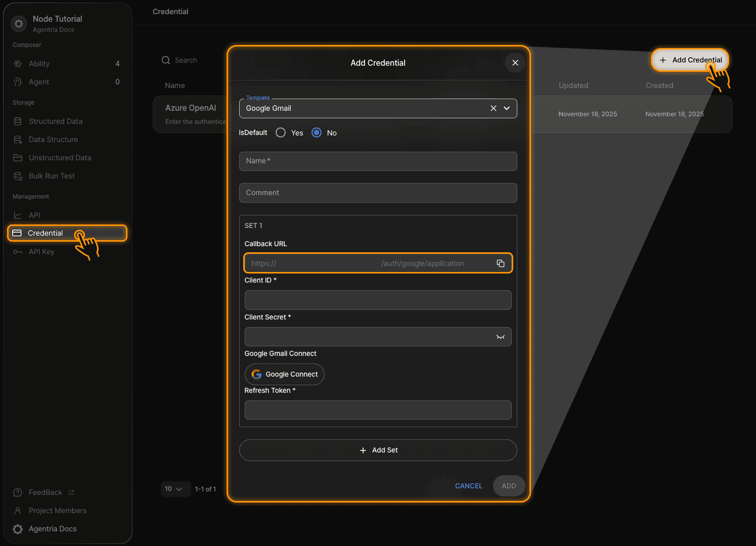Open the rows-per-page dropdown showing 10
This screenshot has width=756, height=546.
(x=175, y=489)
